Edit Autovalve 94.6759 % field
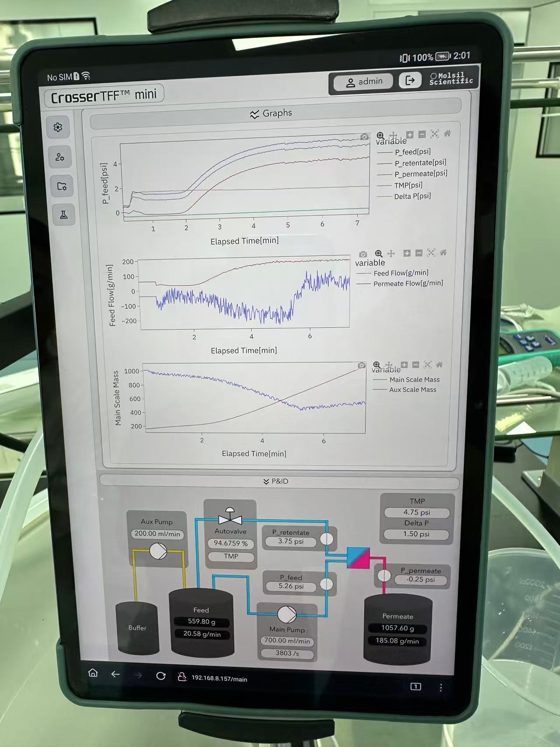 pos(231,543)
